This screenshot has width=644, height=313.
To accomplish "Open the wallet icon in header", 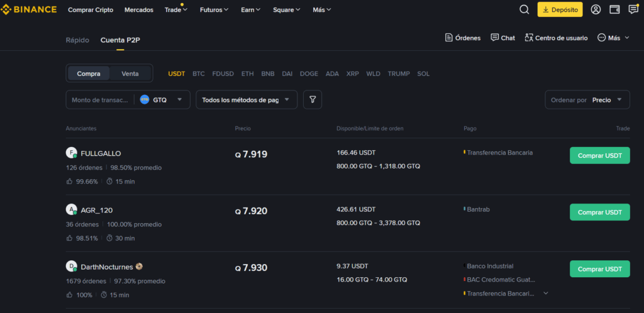I will coord(614,9).
